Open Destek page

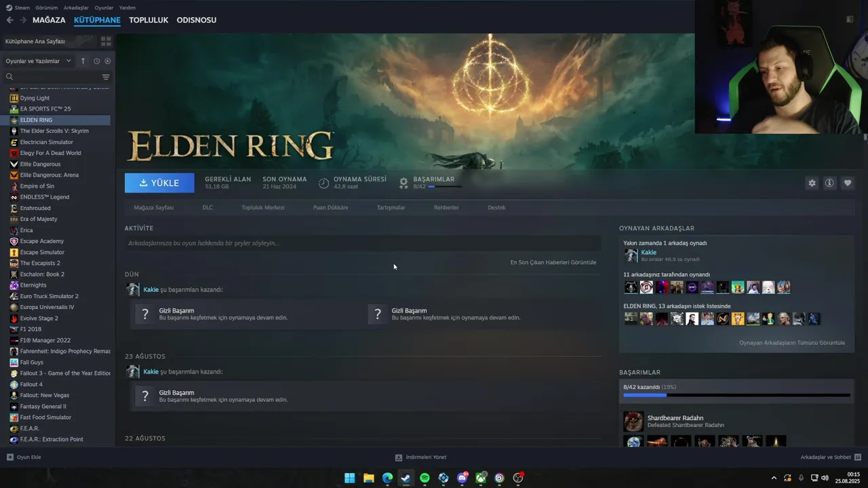click(x=496, y=207)
